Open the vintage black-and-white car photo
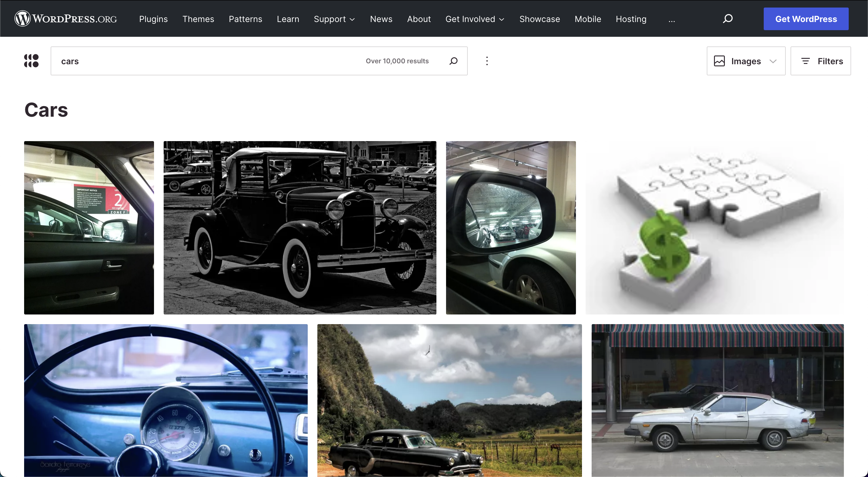Viewport: 868px width, 477px height. click(x=300, y=228)
